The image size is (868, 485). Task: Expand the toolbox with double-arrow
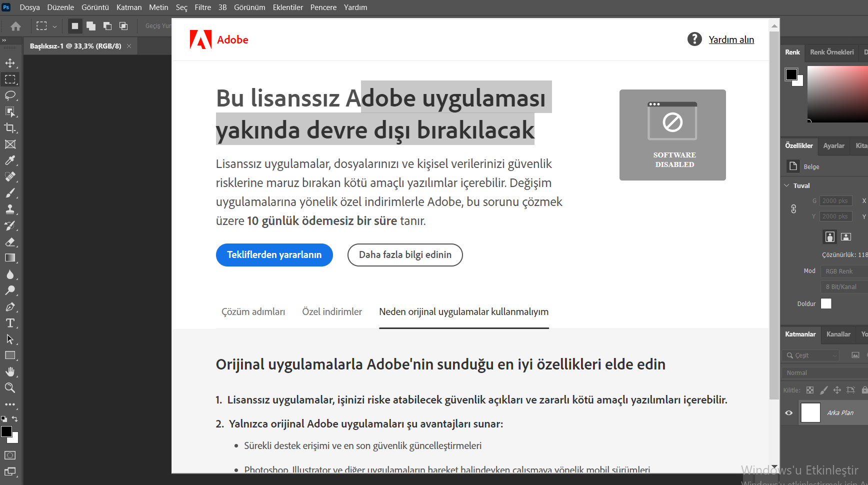(x=4, y=40)
